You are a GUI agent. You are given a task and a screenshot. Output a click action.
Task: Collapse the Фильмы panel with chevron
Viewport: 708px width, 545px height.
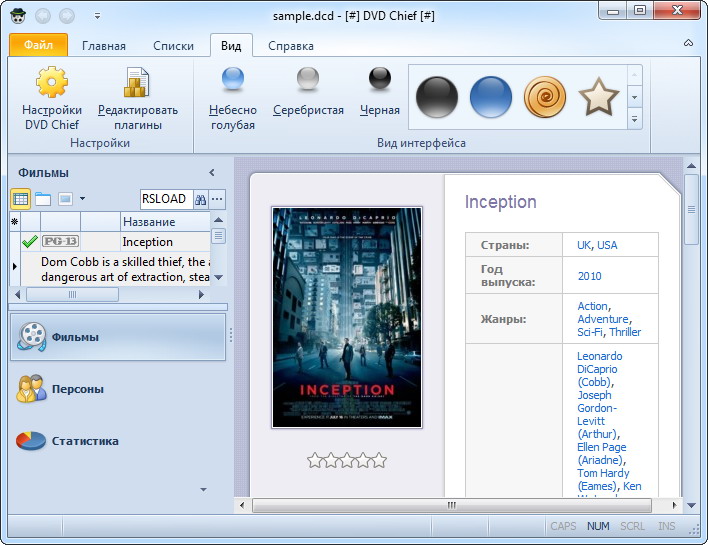point(211,173)
